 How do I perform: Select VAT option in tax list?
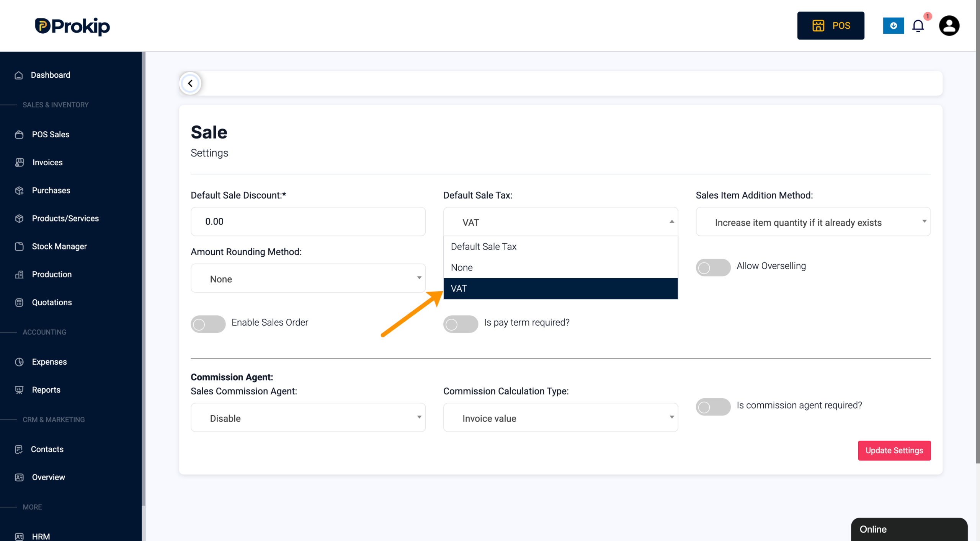pos(560,288)
